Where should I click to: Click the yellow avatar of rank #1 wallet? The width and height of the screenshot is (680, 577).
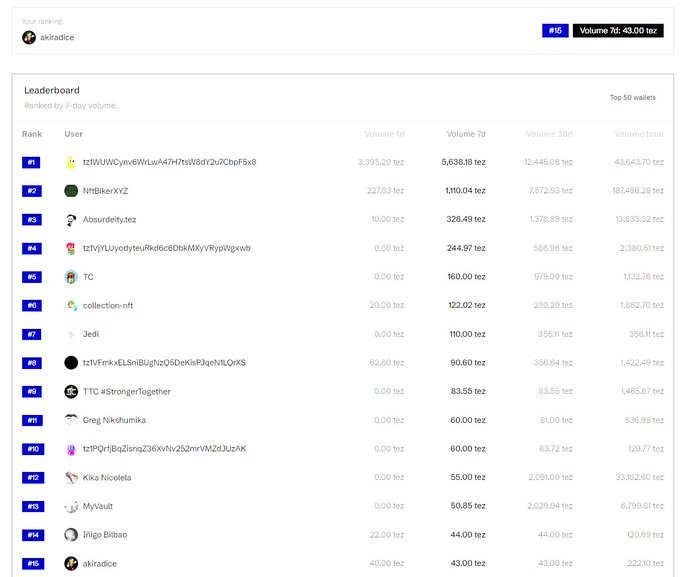pyautogui.click(x=71, y=162)
